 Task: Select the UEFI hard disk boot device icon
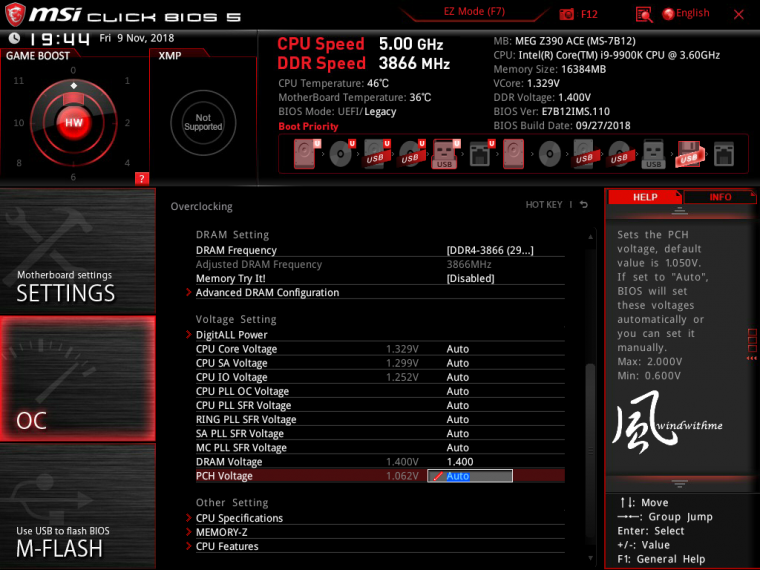click(x=306, y=154)
